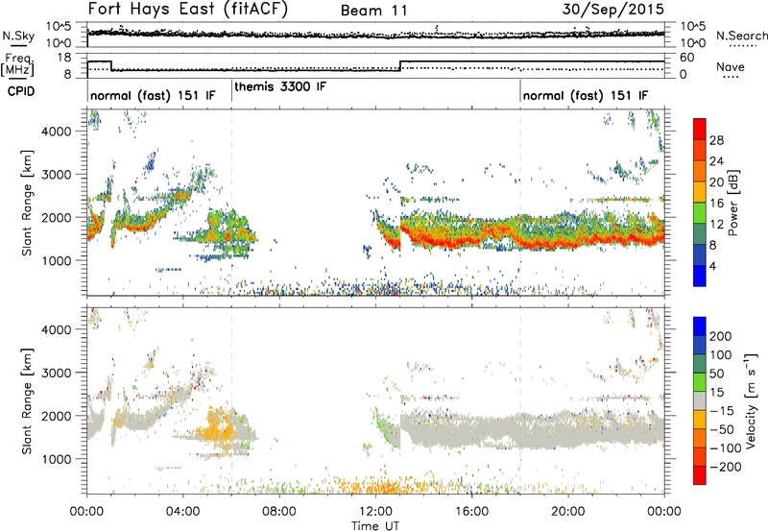
Task: Click the plot title 'Fort Hays East (fitACF)'
Action: [188, 10]
